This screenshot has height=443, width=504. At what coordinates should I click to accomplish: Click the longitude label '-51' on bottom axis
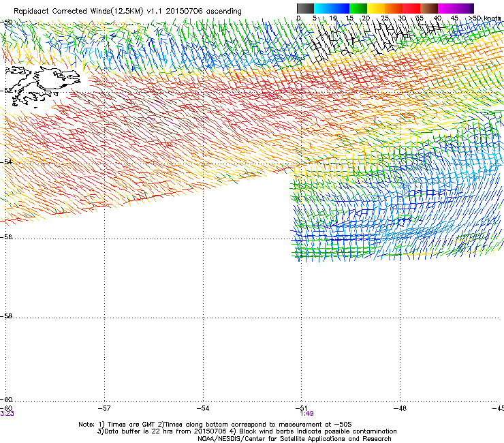(301, 408)
